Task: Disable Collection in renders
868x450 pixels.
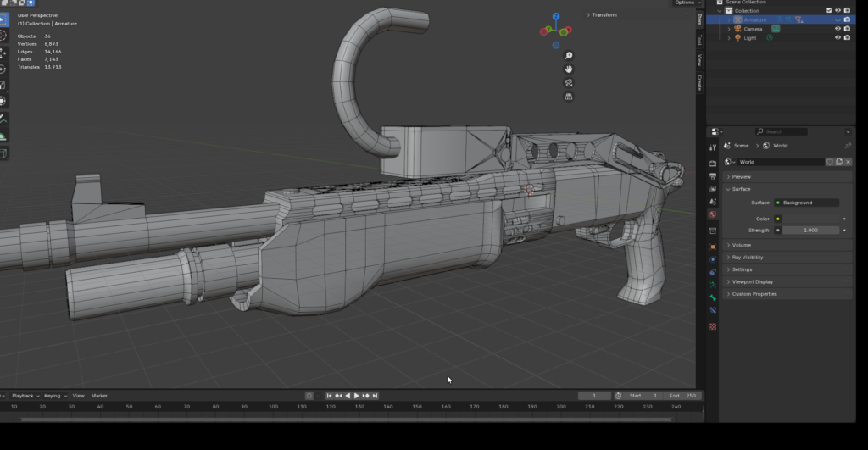Action: [847, 10]
